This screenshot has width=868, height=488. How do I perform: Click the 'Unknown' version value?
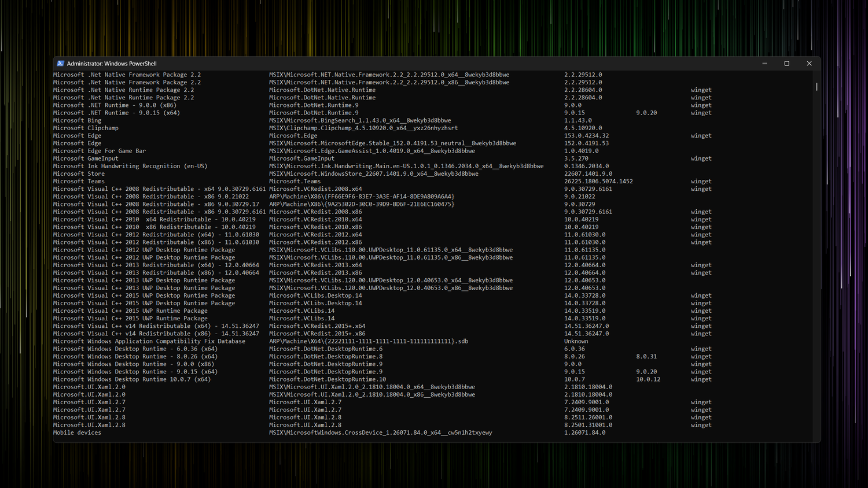click(576, 341)
